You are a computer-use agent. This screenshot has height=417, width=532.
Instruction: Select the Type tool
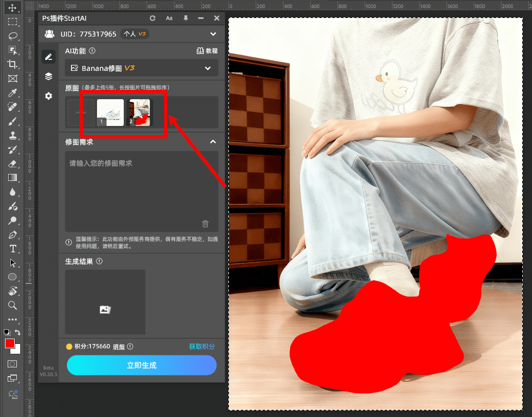(x=13, y=249)
